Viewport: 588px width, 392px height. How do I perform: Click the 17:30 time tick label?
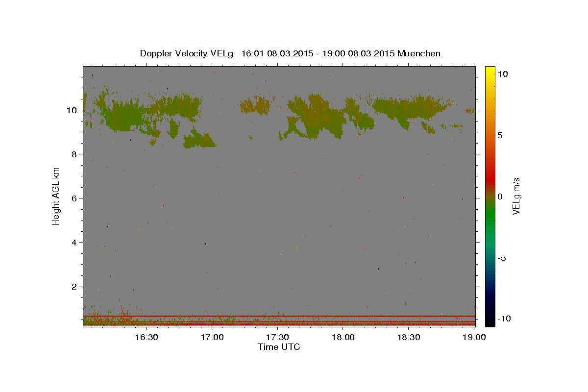coord(278,337)
